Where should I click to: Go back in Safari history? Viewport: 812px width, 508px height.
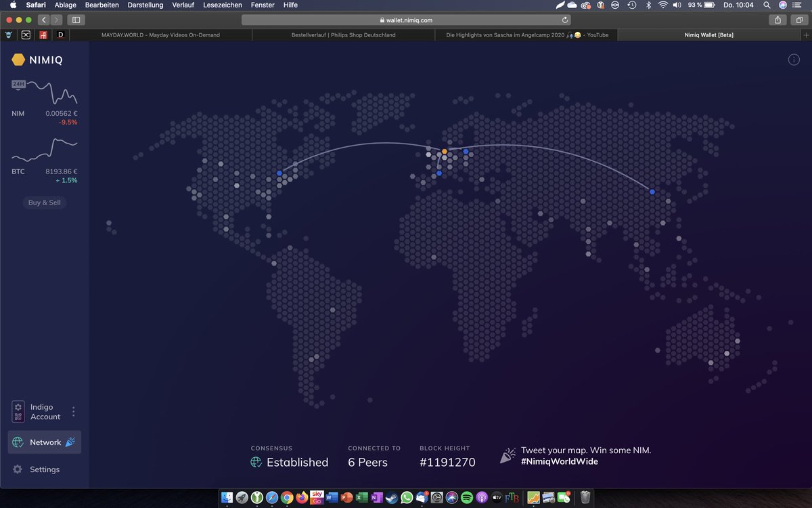coord(44,20)
